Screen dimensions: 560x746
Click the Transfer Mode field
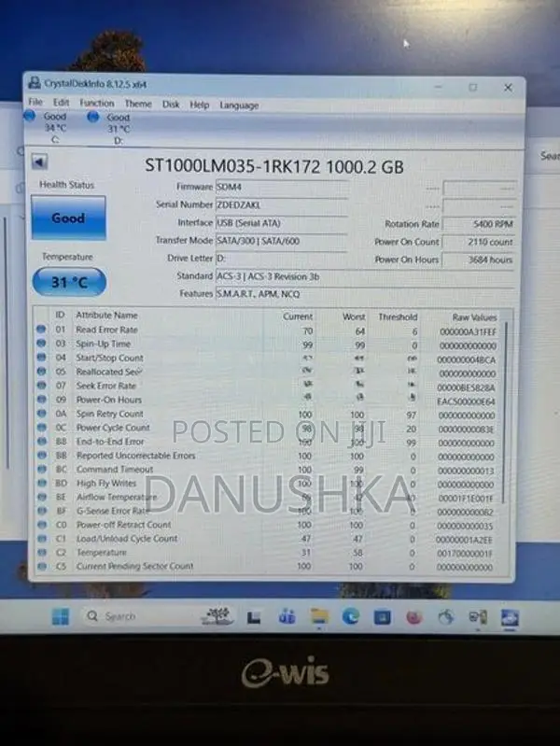pyautogui.click(x=281, y=241)
